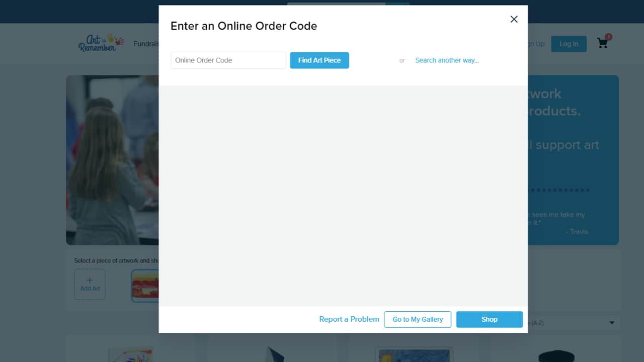Click the Add Art plus tile
The height and width of the screenshot is (362, 644).
pyautogui.click(x=90, y=285)
